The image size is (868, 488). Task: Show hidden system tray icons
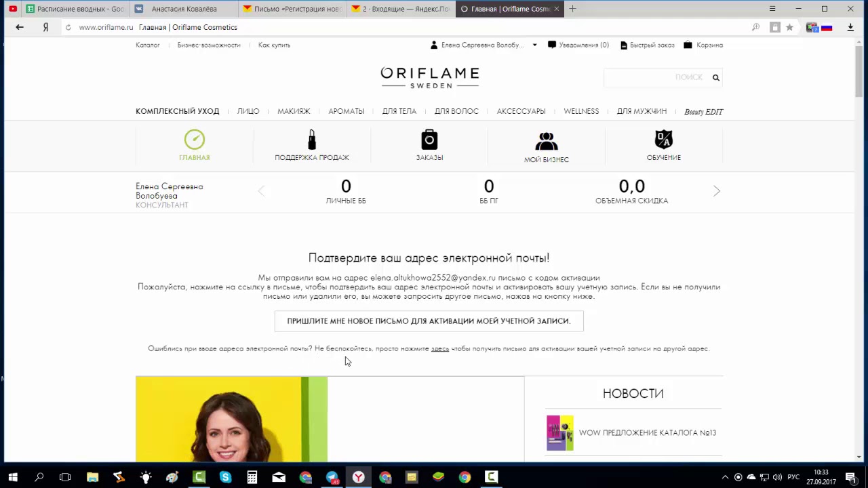pos(725,477)
